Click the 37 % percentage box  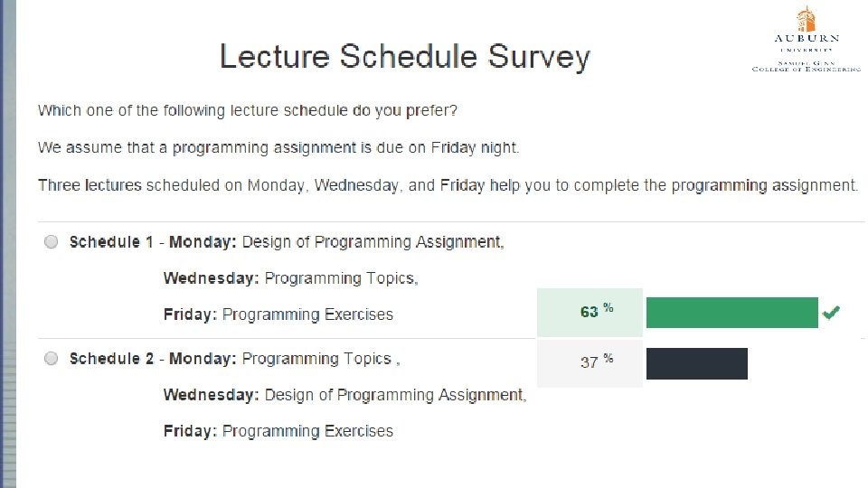[590, 362]
